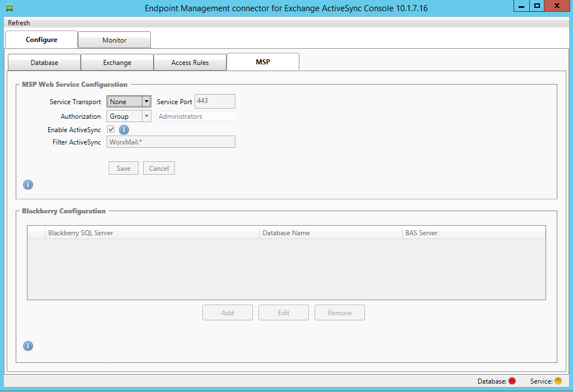
Task: Click the yellow Service status indicator
Action: 558,381
